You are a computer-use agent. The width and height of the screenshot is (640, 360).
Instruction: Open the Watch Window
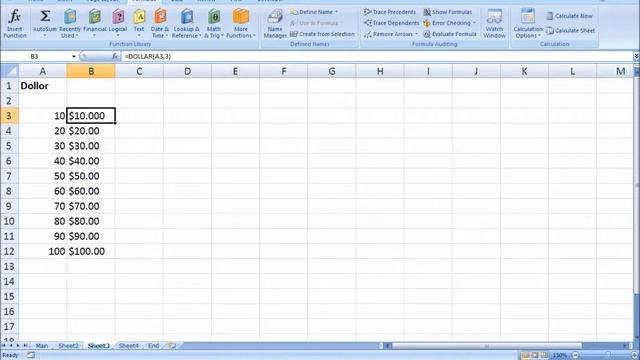point(494,24)
